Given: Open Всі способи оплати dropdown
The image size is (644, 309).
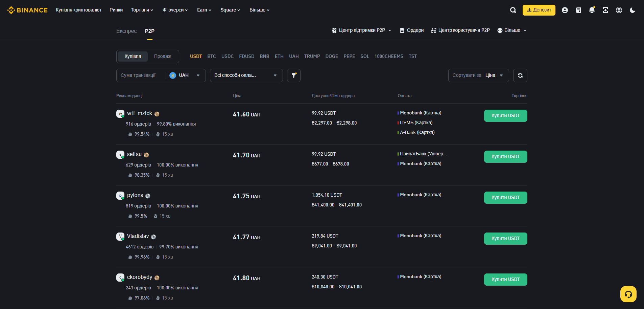Looking at the screenshot, I should pyautogui.click(x=246, y=75).
